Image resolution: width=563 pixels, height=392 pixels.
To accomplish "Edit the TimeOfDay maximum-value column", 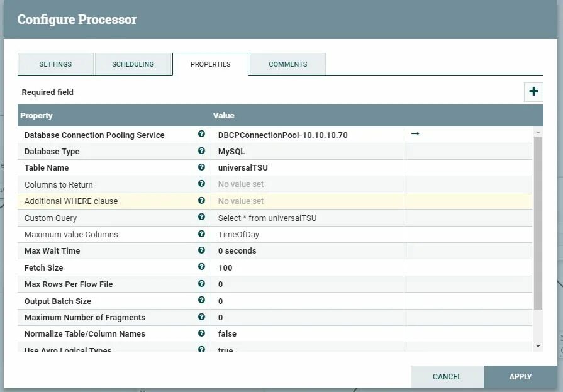I will [308, 234].
